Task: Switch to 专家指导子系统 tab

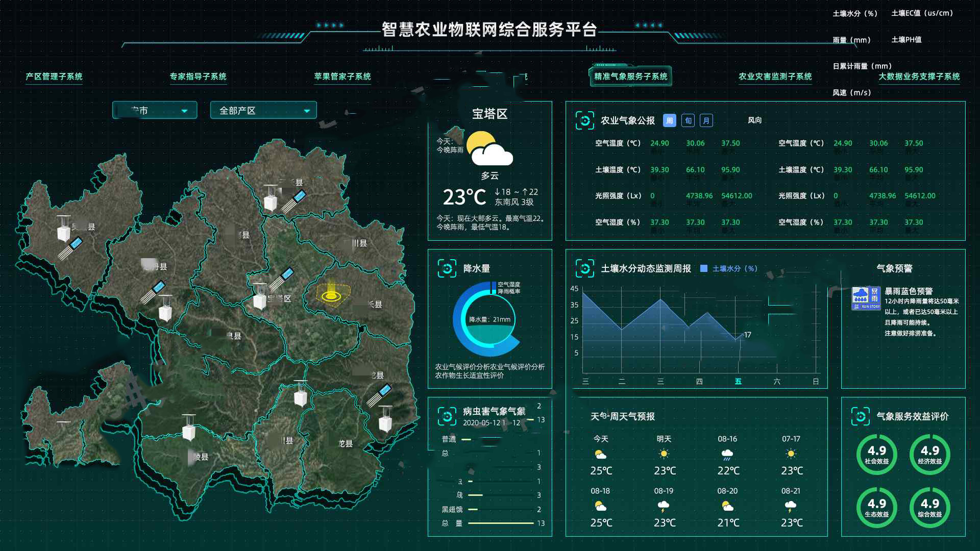Action: 198,77
